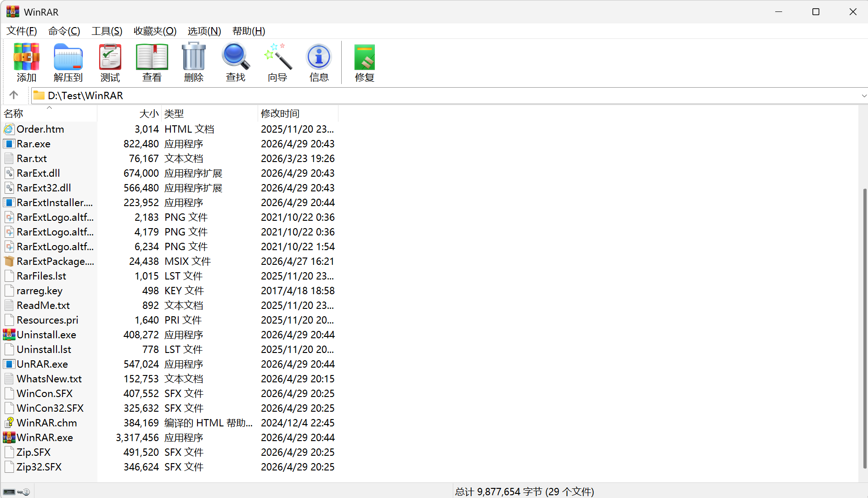
Task: Open the 文件(F) menu
Action: pyautogui.click(x=22, y=31)
